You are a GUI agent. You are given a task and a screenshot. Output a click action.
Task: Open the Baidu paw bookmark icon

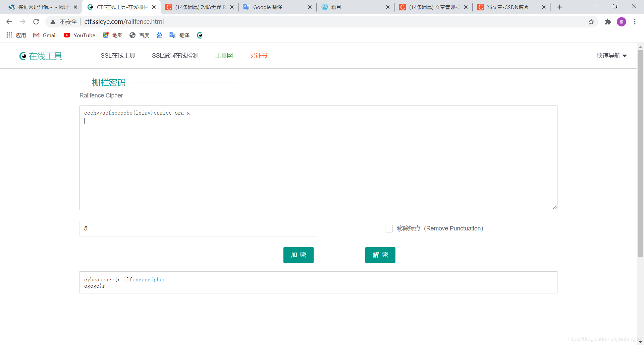coord(159,35)
